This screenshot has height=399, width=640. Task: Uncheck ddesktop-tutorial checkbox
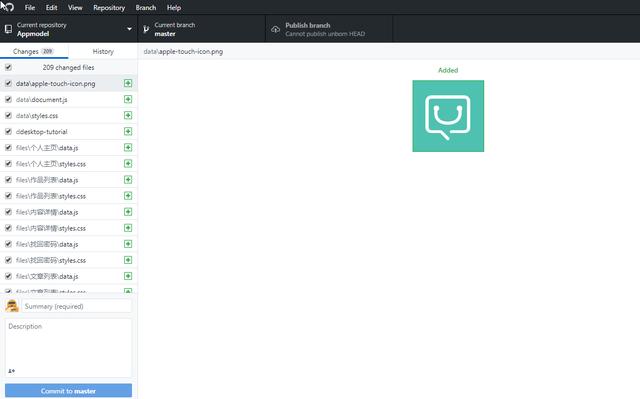[x=8, y=131]
